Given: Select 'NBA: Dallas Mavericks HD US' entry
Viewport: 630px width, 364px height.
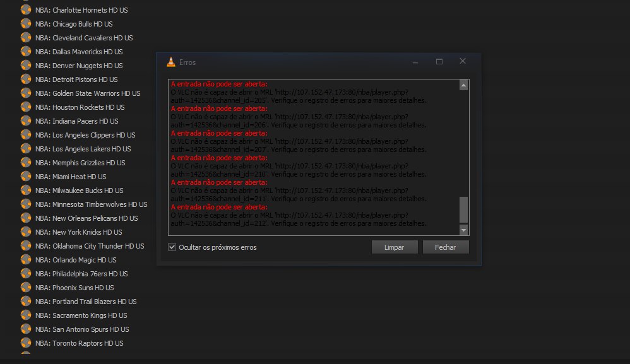Looking at the screenshot, I should pos(79,52).
